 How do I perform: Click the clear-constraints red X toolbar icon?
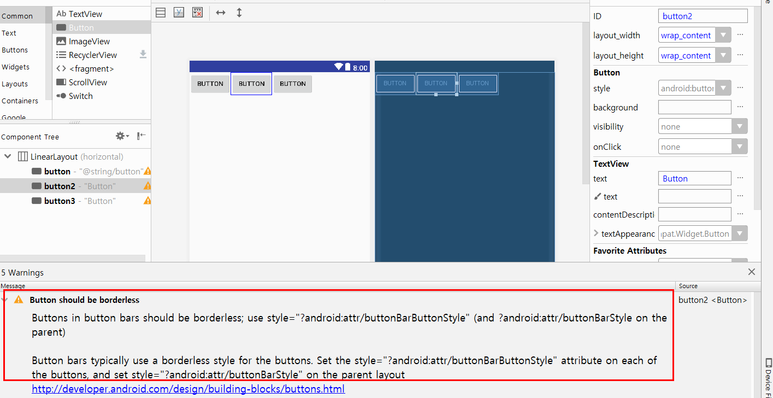(x=197, y=13)
